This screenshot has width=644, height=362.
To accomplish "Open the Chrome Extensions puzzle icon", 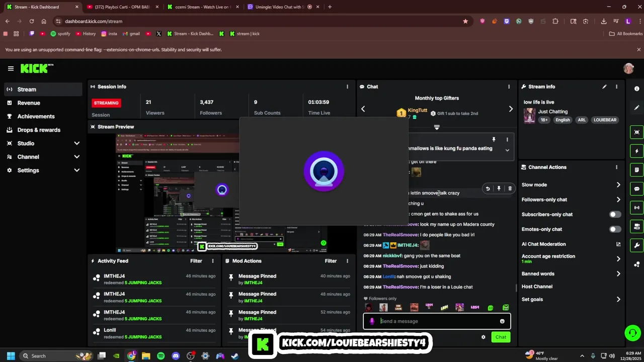I will 555,21.
